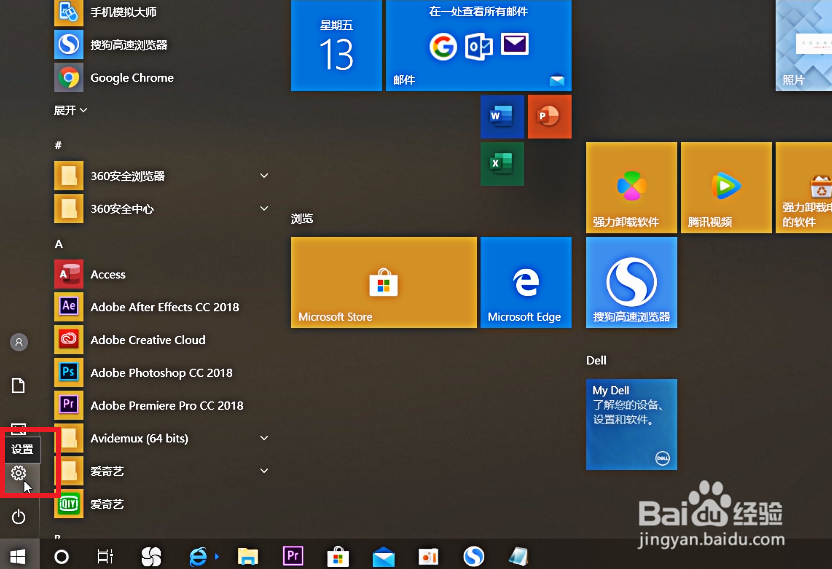This screenshot has height=569, width=832.
Task: Open Task View on taskbar
Action: pyautogui.click(x=106, y=556)
